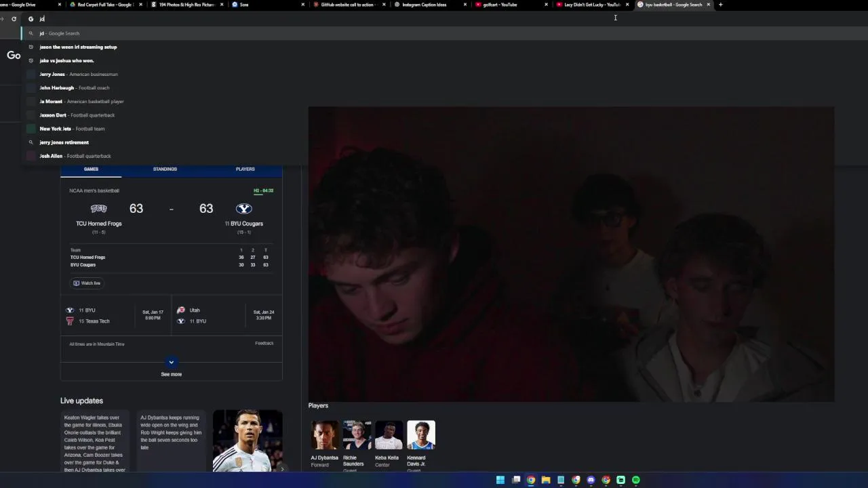868x488 pixels.
Task: Select the New York Jets Football team suggestion
Action: pyautogui.click(x=444, y=128)
